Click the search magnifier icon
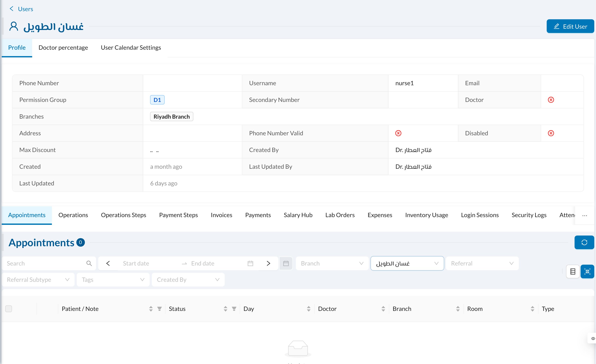The image size is (596, 364). tap(89, 263)
